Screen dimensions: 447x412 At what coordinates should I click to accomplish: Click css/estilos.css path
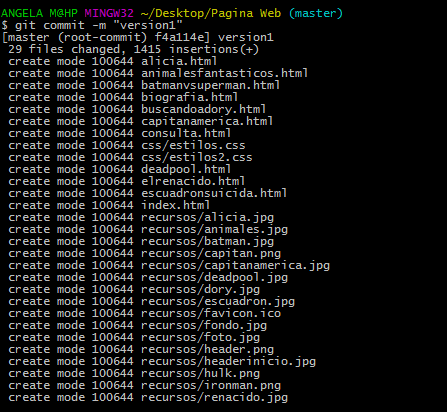[193, 145]
